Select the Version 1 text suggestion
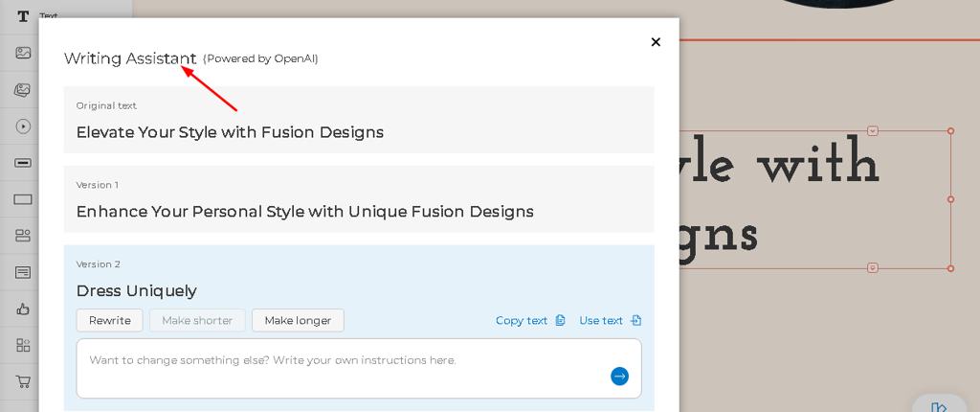This screenshot has height=412, width=980. [359, 199]
